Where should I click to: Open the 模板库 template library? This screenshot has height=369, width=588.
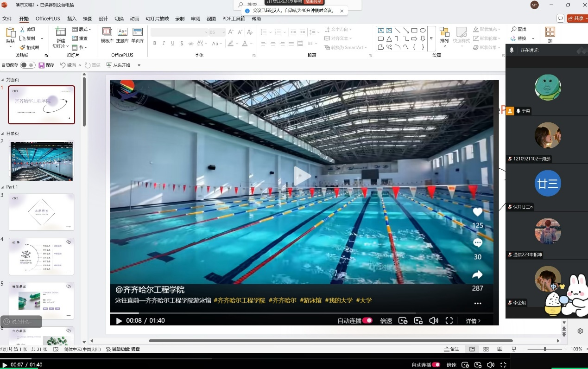[x=107, y=32]
